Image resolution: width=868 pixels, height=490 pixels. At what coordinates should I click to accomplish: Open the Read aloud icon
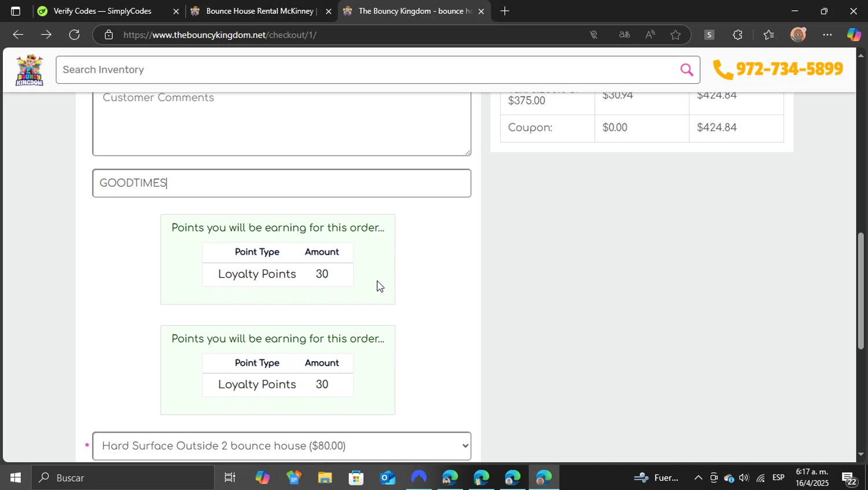click(650, 35)
